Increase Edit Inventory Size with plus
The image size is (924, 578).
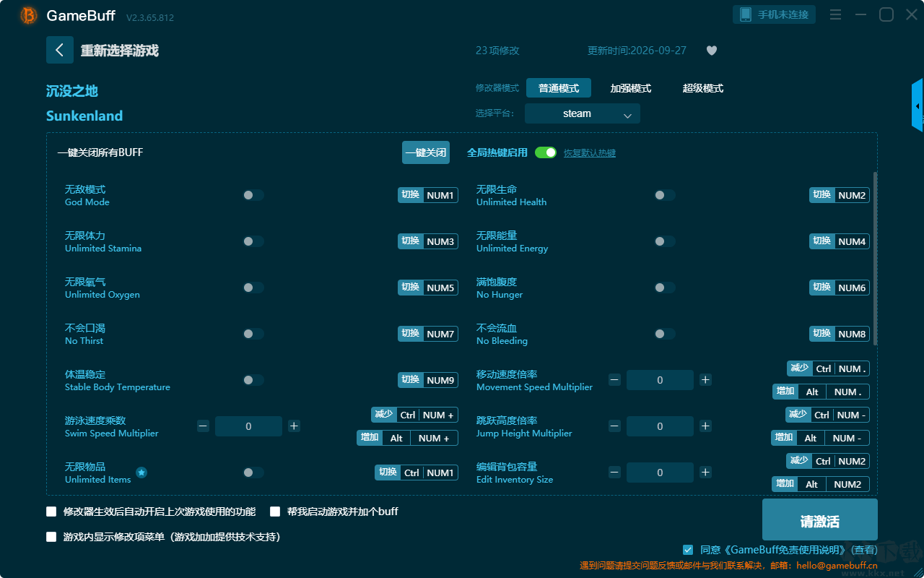pyautogui.click(x=705, y=473)
